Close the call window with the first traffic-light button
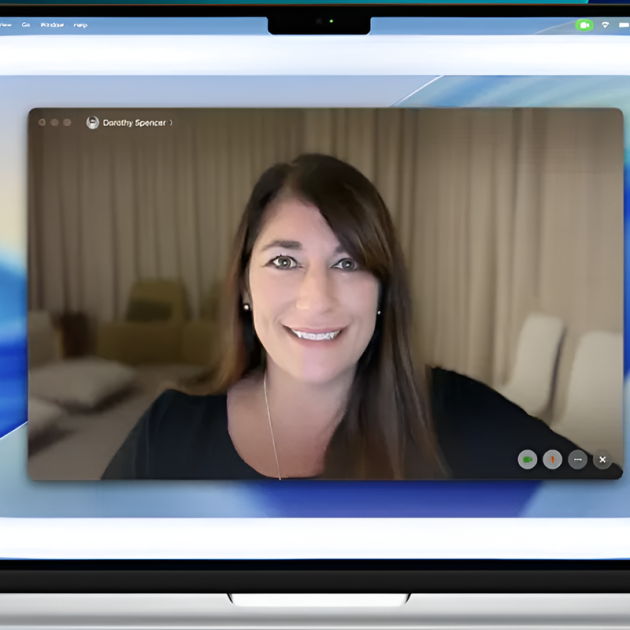The width and height of the screenshot is (630, 630). tap(42, 122)
